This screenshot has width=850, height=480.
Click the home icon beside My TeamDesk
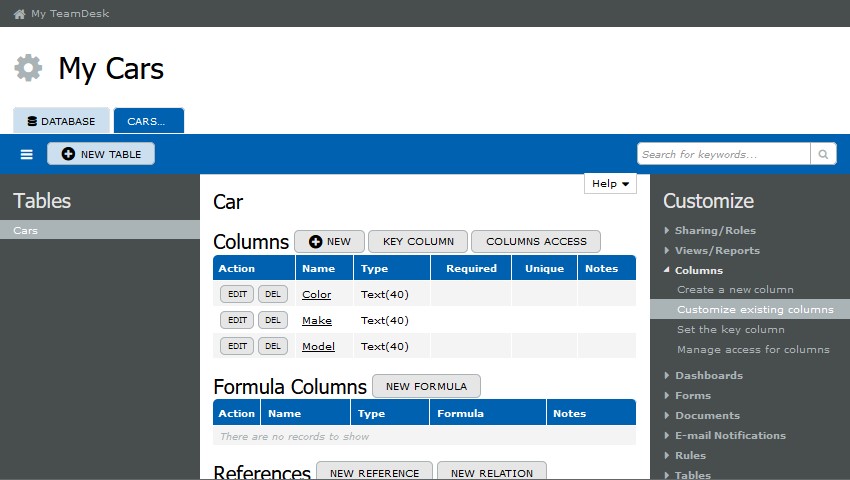click(x=19, y=14)
